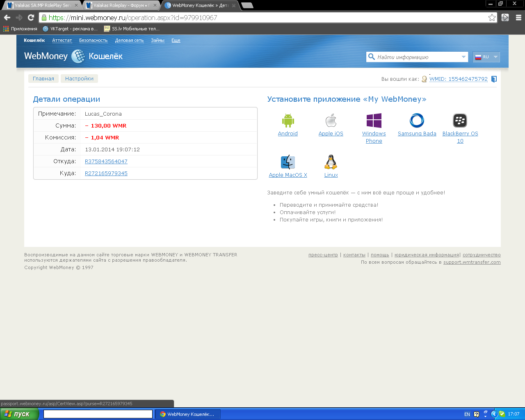Click the source wallet R375843564047 link
The width and height of the screenshot is (525, 420).
pyautogui.click(x=106, y=162)
